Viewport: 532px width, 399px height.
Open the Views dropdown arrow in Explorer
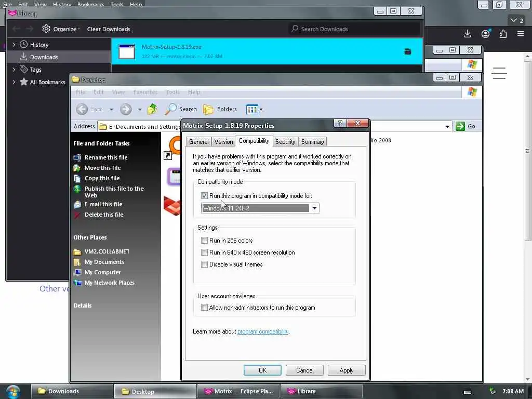261,109
